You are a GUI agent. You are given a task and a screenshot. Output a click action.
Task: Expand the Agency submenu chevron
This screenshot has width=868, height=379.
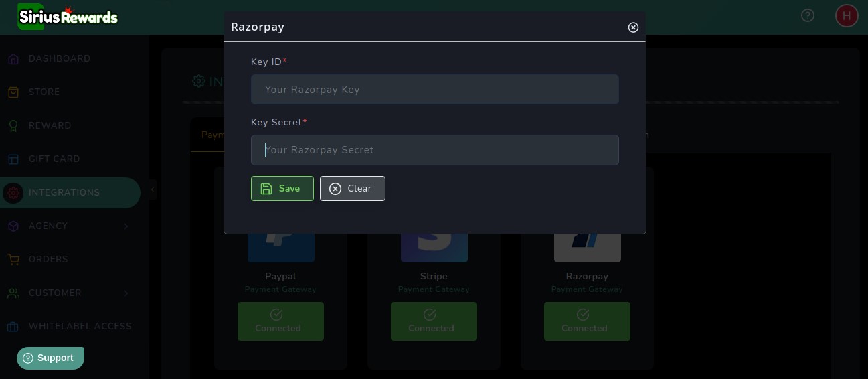point(126,226)
